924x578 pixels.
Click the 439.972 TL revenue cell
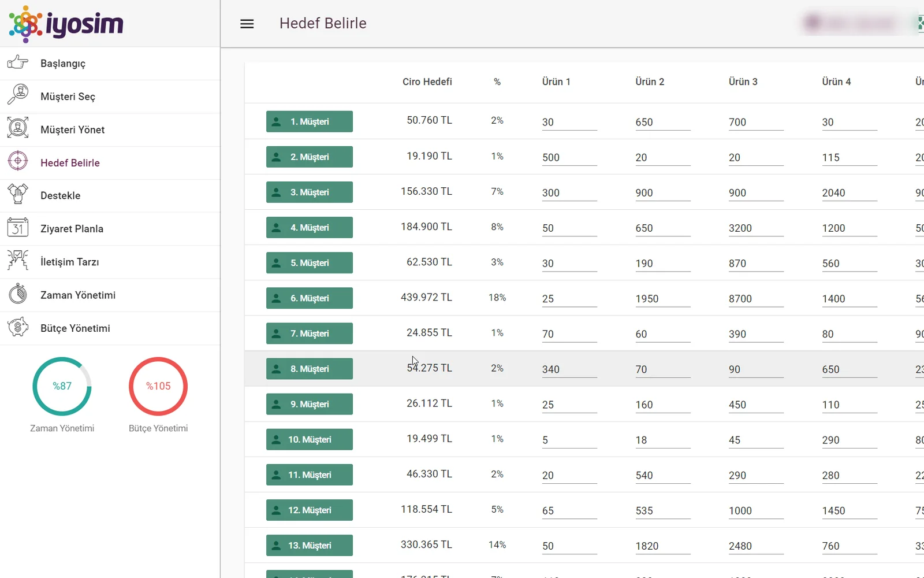tap(426, 297)
